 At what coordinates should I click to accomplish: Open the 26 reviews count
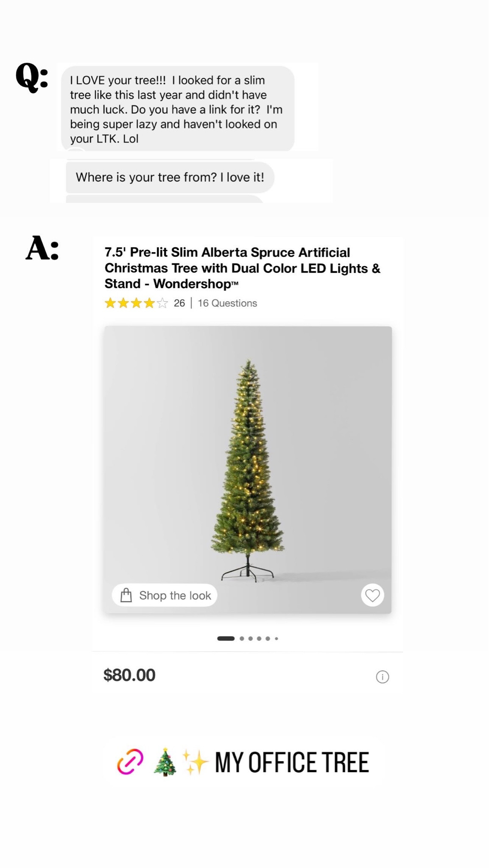pos(179,303)
